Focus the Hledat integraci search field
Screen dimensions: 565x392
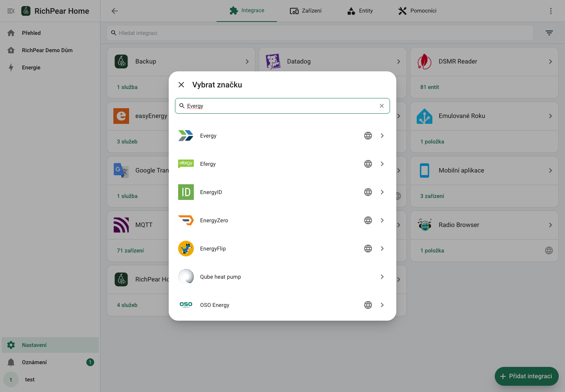tap(320, 33)
